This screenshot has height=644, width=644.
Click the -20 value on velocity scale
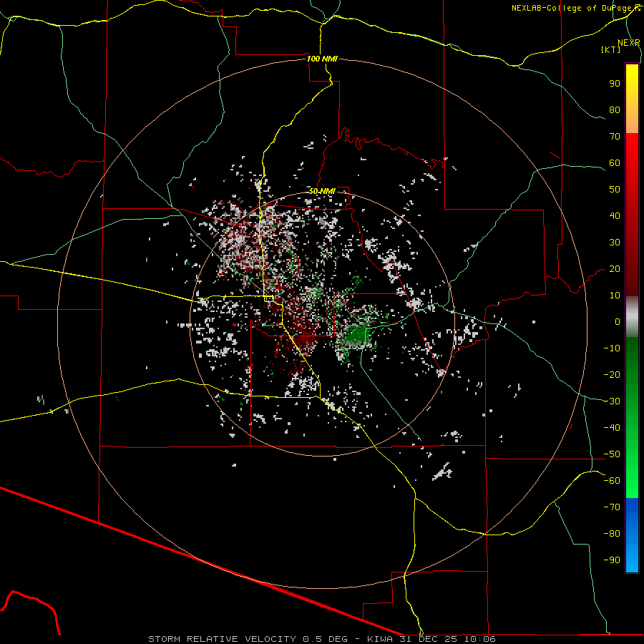tap(612, 374)
